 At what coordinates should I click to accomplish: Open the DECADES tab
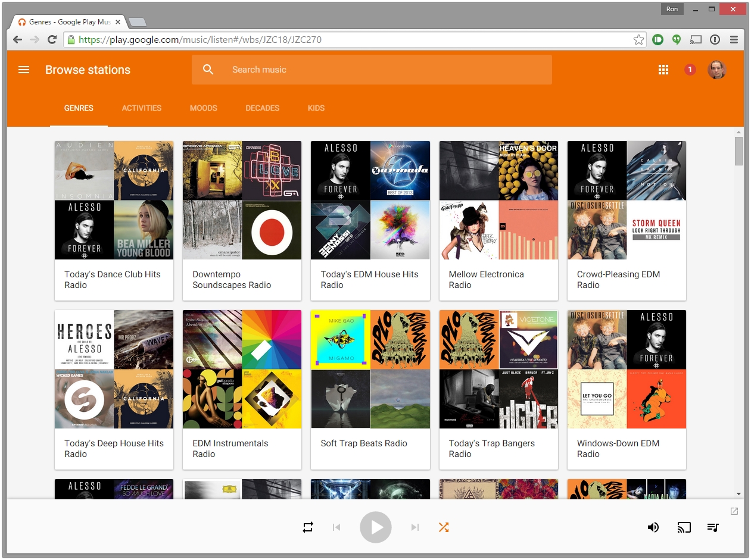click(262, 108)
